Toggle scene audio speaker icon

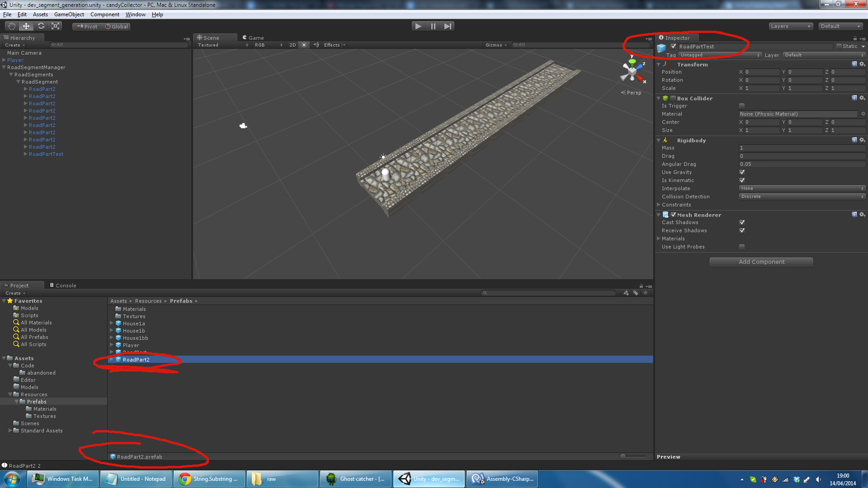coord(316,45)
